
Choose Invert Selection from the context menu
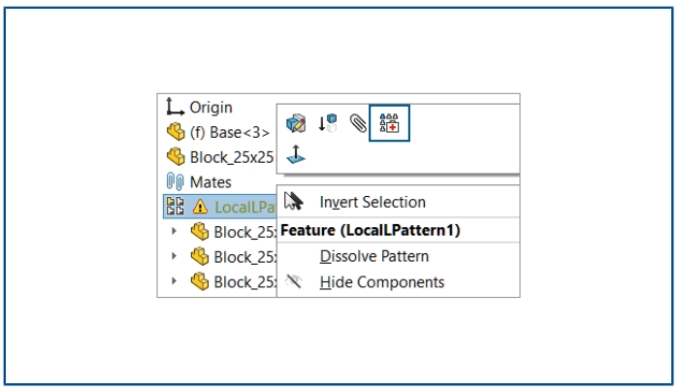(373, 202)
